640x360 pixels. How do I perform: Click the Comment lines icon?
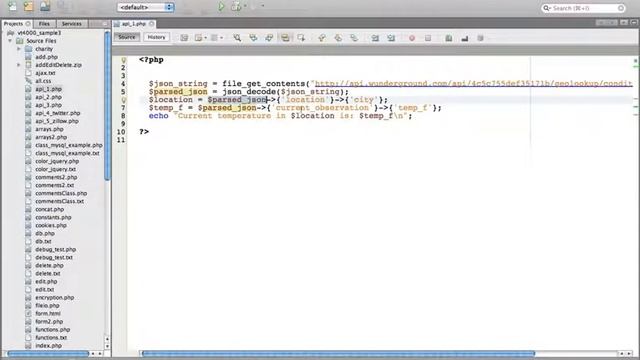pos(449,38)
